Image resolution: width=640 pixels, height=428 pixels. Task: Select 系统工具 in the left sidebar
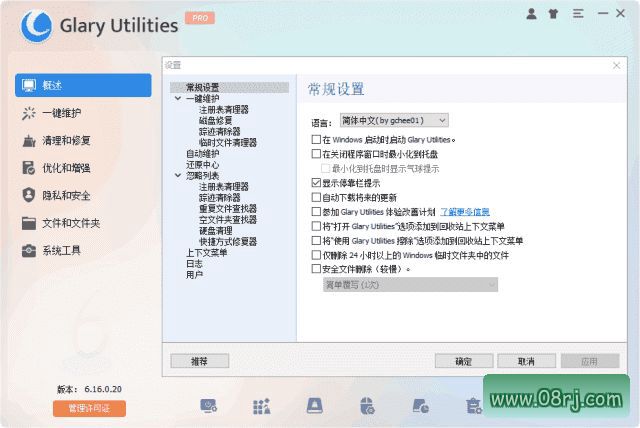tap(83, 251)
